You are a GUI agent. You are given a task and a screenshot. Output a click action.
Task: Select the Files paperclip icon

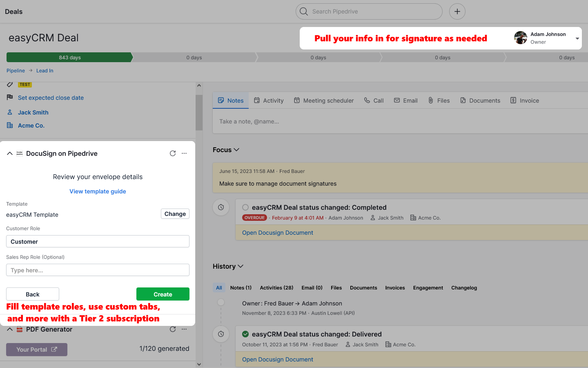431,100
